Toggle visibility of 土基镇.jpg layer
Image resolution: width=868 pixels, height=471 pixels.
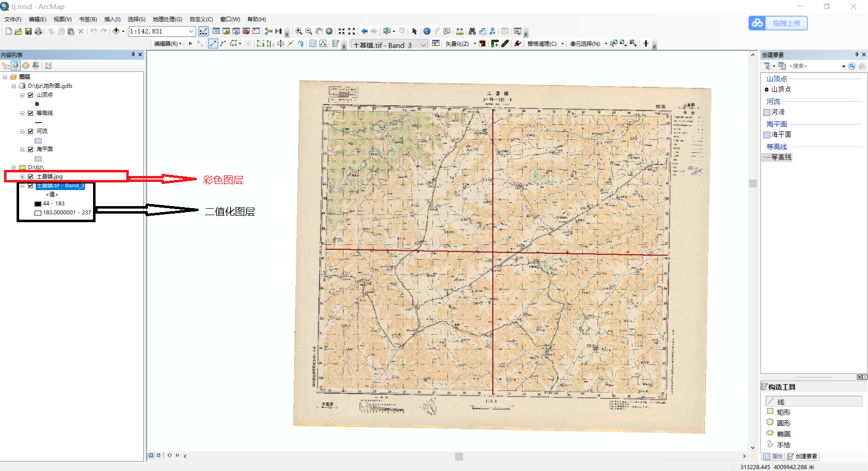31,176
